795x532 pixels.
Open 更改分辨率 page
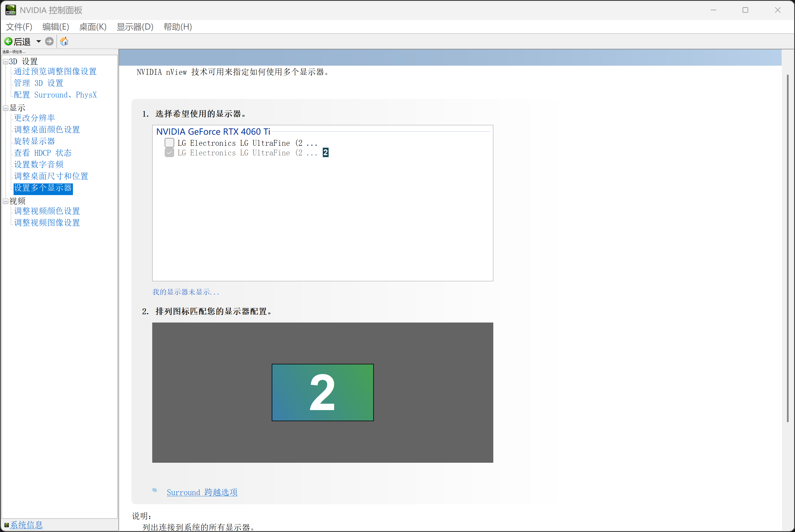pyautogui.click(x=34, y=118)
